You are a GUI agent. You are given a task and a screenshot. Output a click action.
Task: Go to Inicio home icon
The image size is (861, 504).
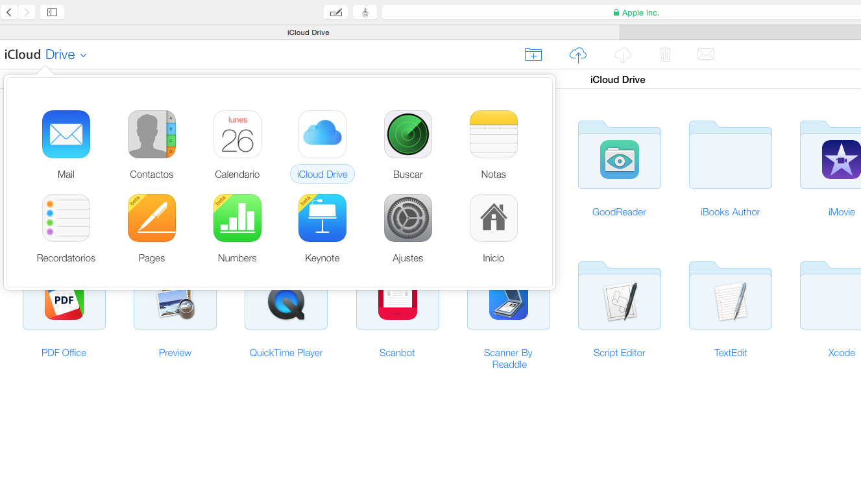494,218
